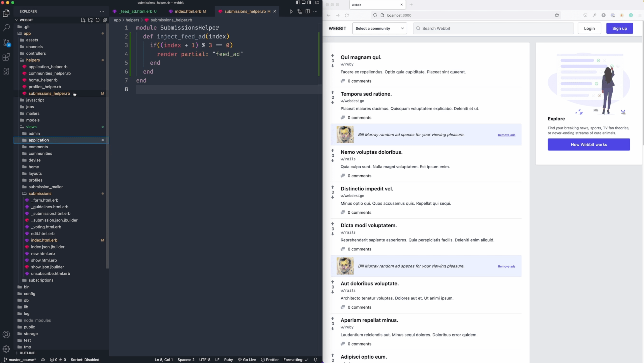Upvote the post Qui magnam qui.
Screen dimensions: 644x363
[x=332, y=56]
